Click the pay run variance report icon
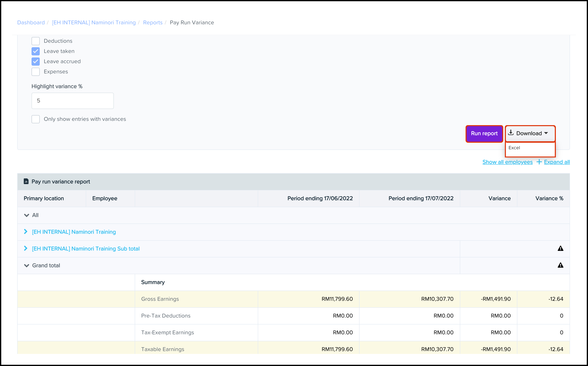 point(26,181)
